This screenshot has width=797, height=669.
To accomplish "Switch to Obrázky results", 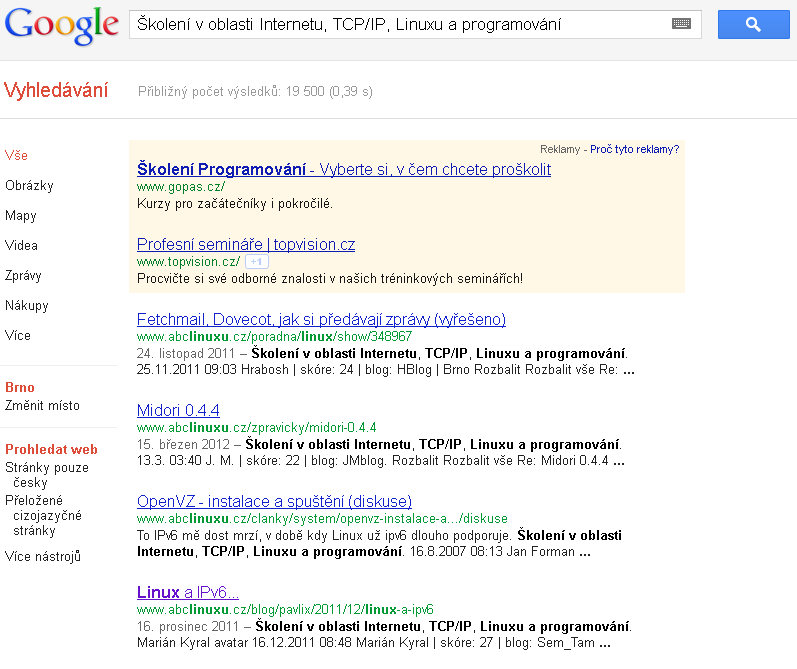I will coord(29,186).
